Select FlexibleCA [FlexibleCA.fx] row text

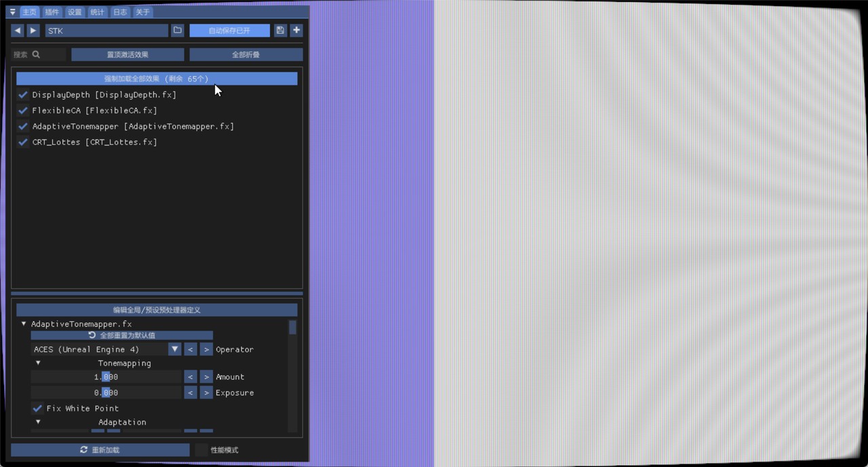click(x=95, y=110)
